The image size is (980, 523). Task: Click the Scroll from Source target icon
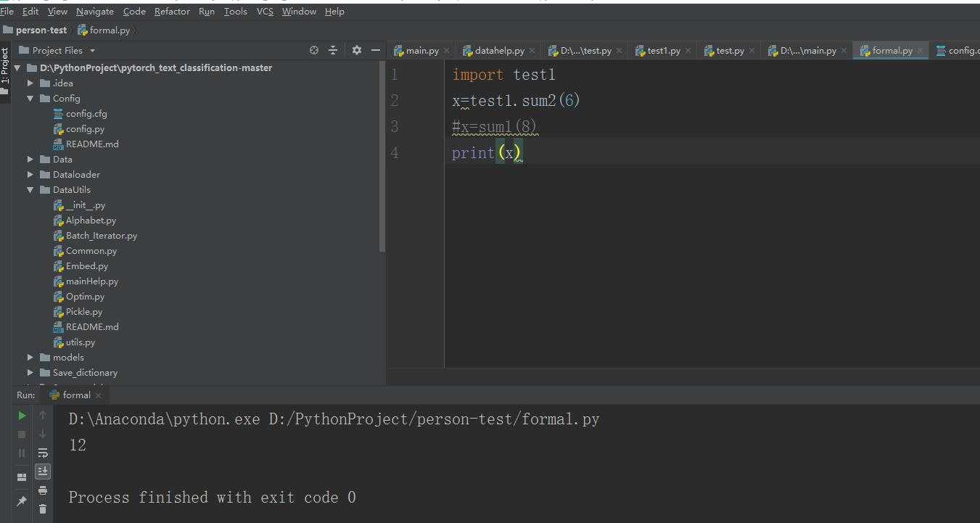(314, 50)
